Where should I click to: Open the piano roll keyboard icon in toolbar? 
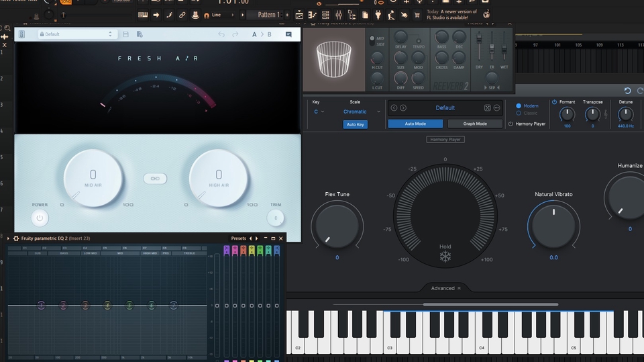pos(142,15)
